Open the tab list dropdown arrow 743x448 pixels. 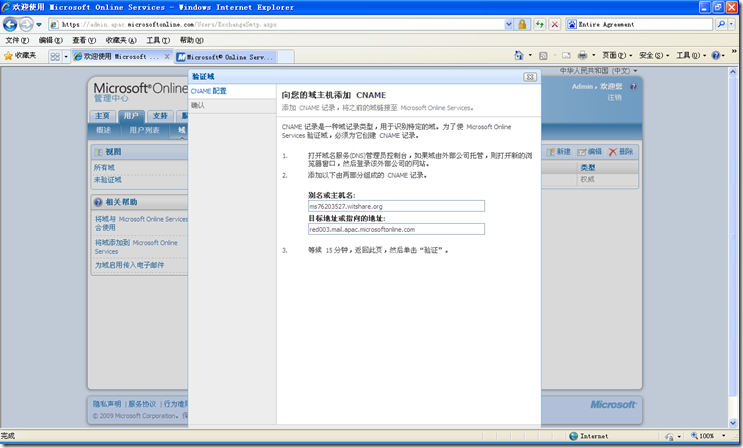click(x=66, y=57)
